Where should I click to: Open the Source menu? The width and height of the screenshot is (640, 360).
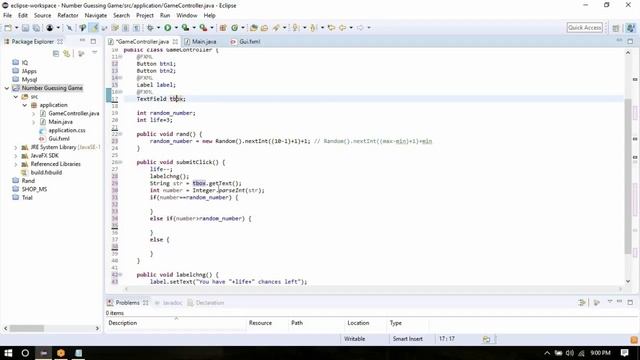click(42, 15)
